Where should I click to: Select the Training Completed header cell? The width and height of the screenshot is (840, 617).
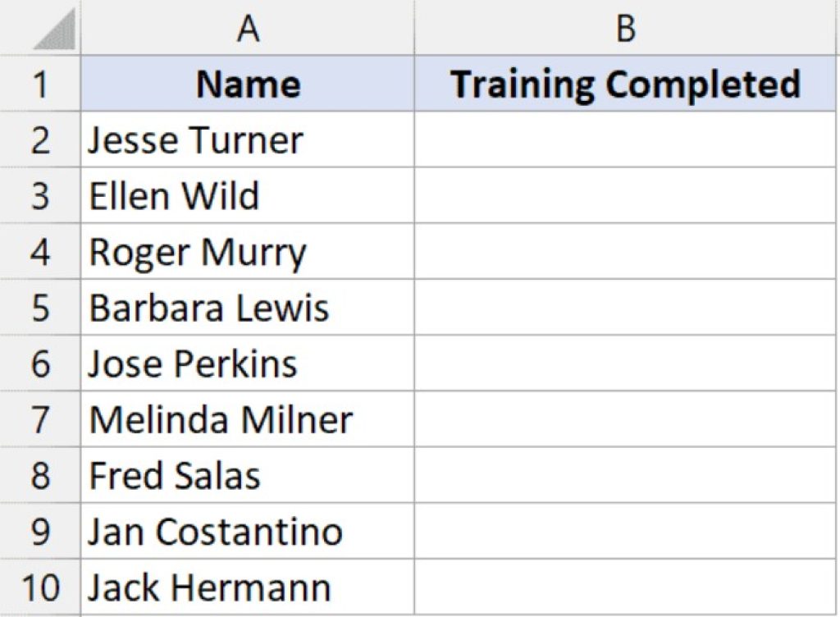(x=628, y=83)
